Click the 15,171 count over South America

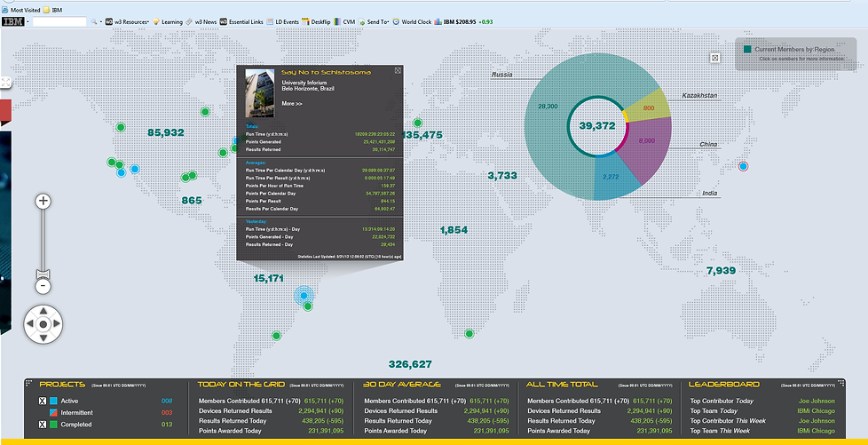pos(269,278)
